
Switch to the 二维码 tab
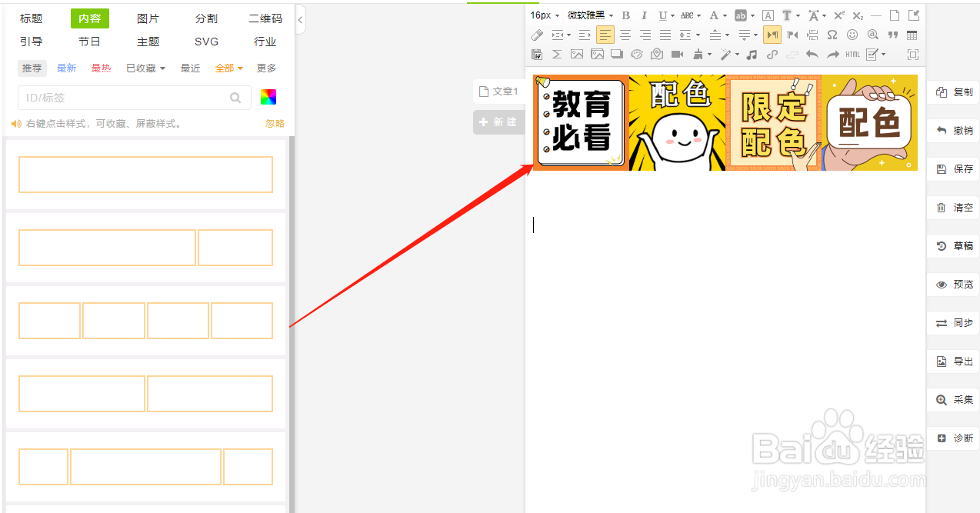[265, 18]
